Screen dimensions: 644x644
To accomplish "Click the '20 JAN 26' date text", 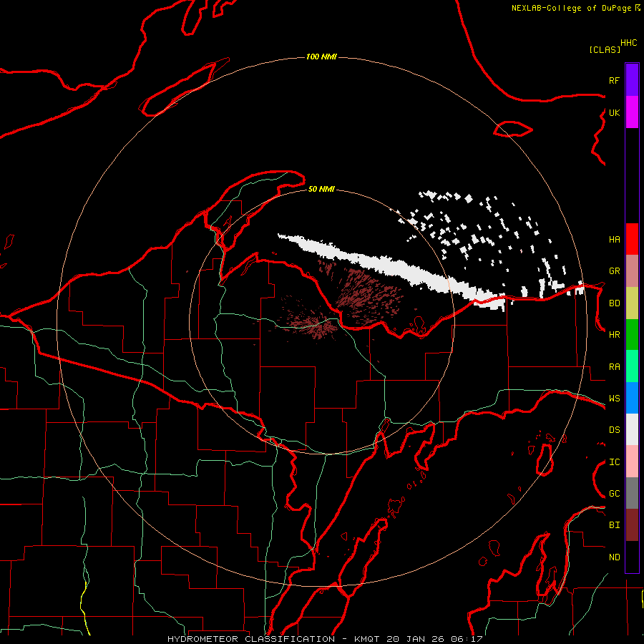I will (415, 639).
